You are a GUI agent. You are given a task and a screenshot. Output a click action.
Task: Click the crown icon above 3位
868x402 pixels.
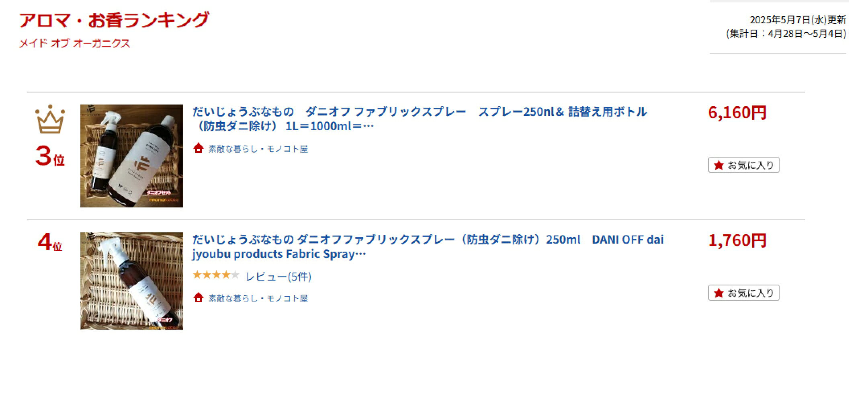pos(50,119)
